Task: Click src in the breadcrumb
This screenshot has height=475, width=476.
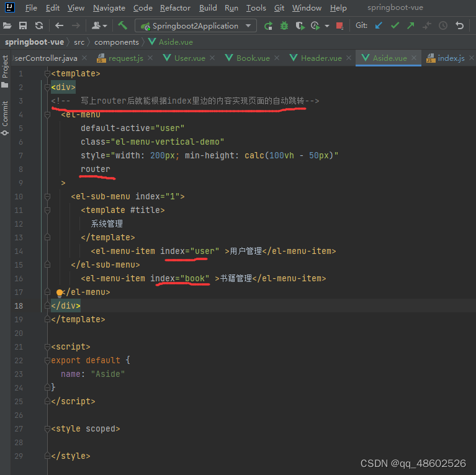Action: click(79, 42)
